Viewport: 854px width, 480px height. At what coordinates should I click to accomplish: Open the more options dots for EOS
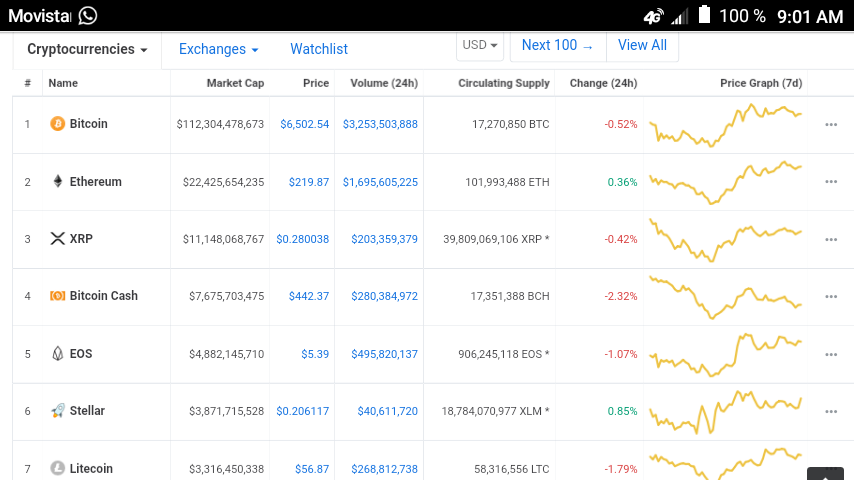coord(831,355)
